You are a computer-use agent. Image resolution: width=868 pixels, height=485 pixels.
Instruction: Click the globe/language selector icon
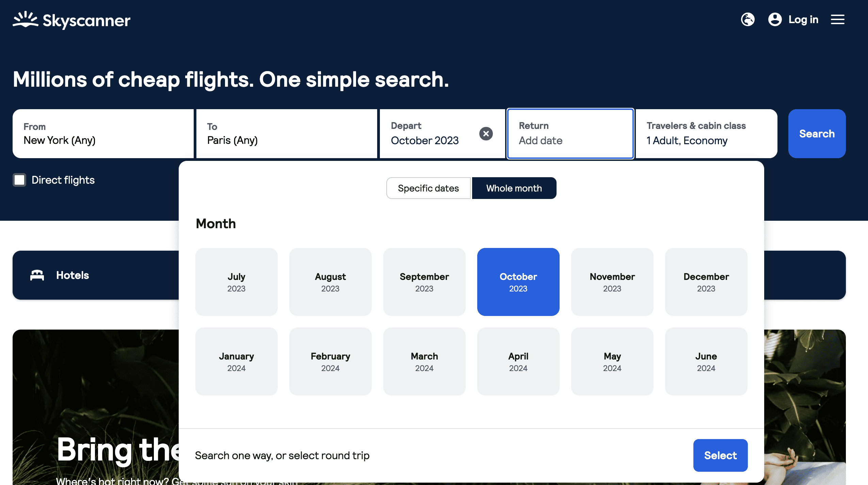[x=749, y=19]
